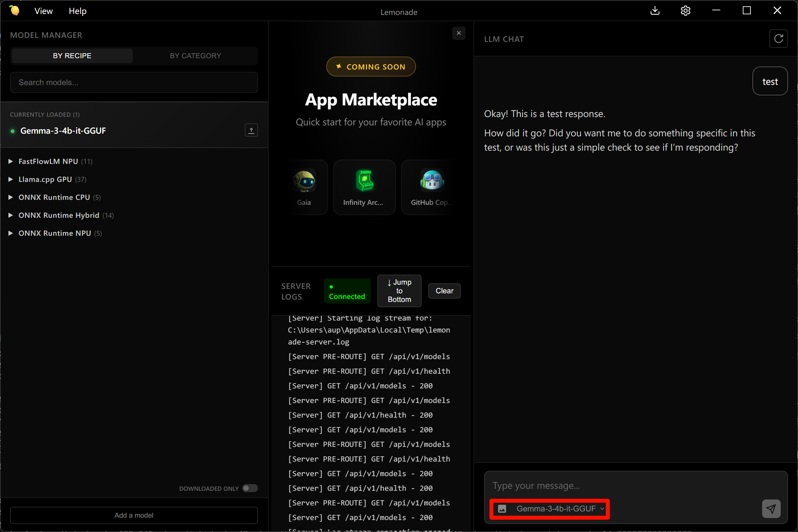This screenshot has height=532, width=798.
Task: Open the Gemma-3-4b-it-GGUF model dropdown in chat
Action: [x=561, y=509]
